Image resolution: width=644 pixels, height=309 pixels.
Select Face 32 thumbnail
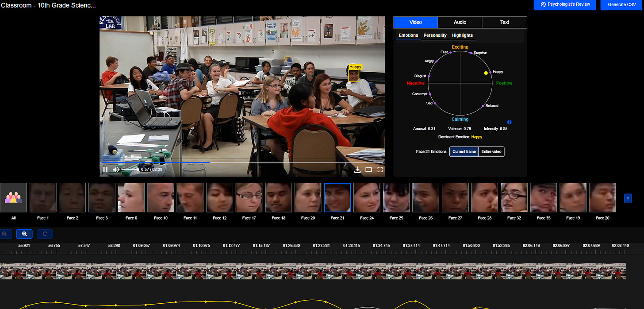[514, 197]
